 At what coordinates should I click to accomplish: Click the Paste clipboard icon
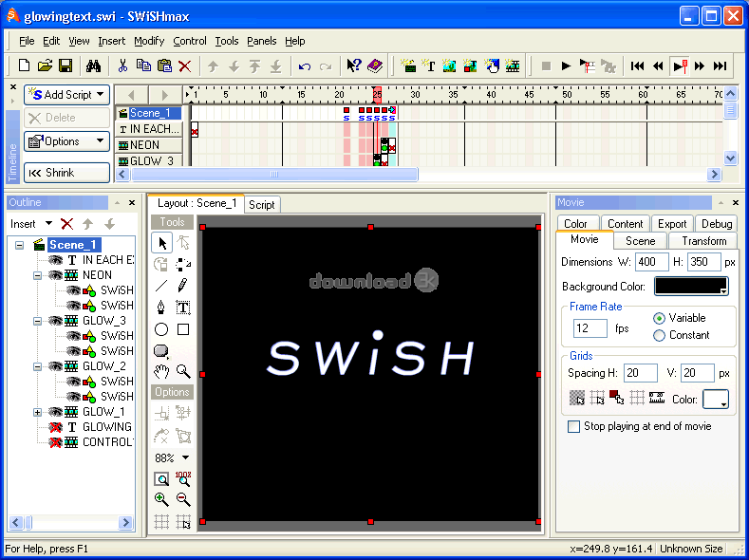click(164, 65)
